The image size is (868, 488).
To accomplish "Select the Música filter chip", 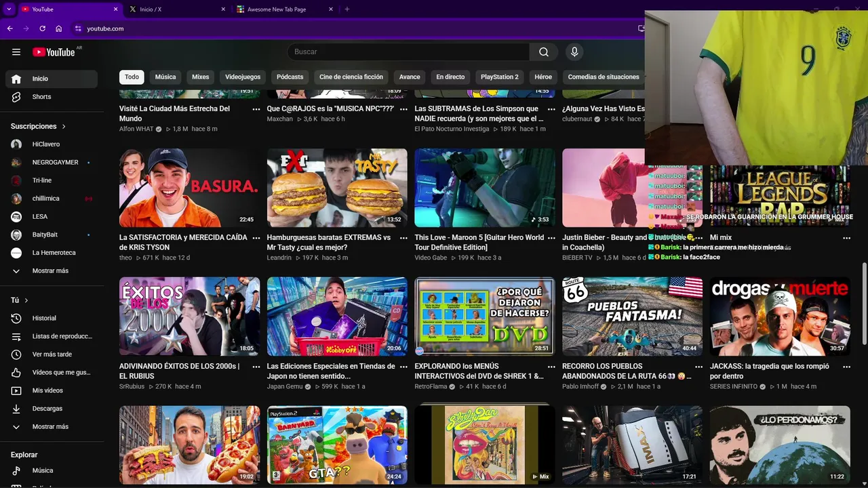I will pos(165,77).
